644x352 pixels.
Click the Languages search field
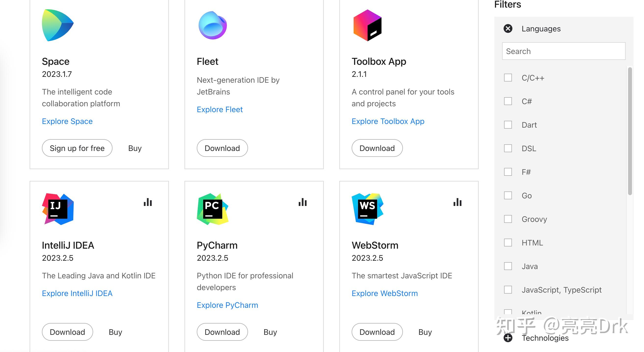(564, 51)
